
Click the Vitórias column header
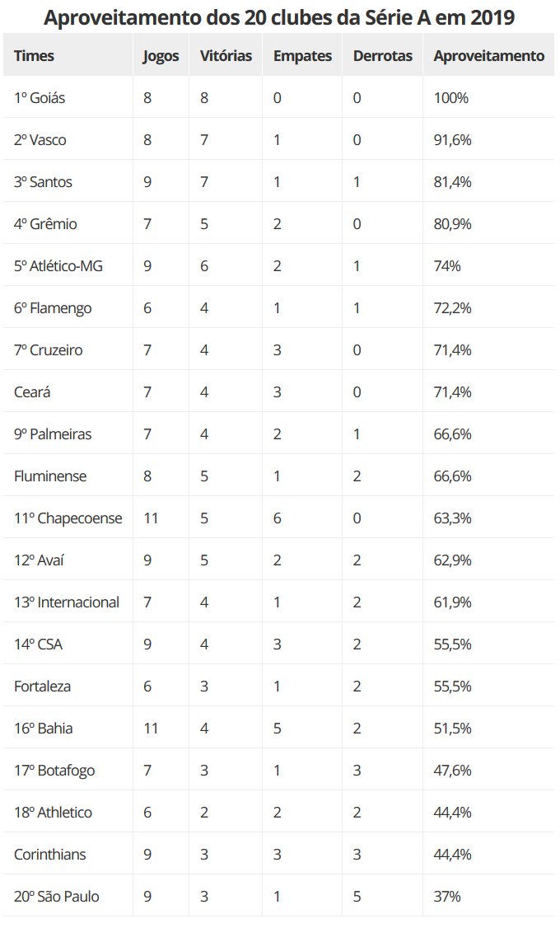pyautogui.click(x=226, y=56)
